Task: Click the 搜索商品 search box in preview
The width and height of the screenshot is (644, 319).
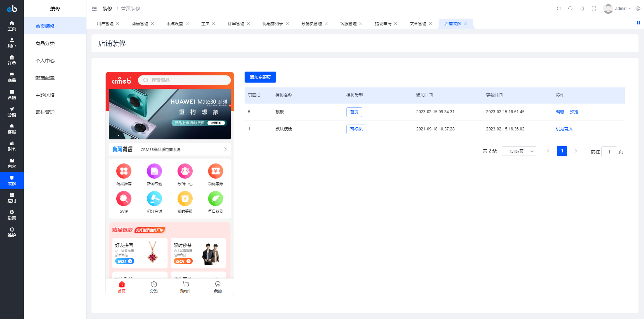Action: pos(184,80)
